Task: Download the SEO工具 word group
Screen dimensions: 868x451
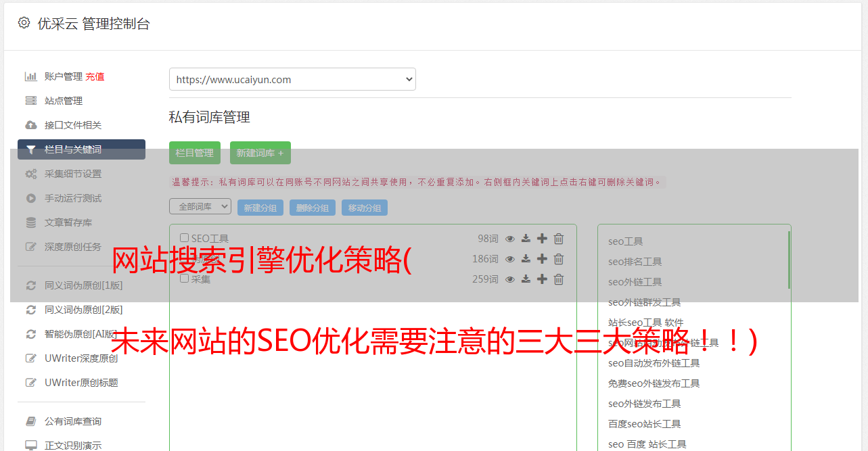Action: (x=526, y=239)
